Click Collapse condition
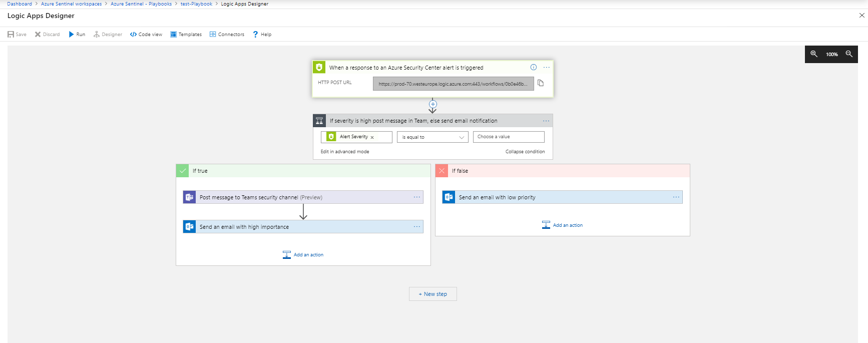Viewport: 868px width, 343px height. coord(525,152)
